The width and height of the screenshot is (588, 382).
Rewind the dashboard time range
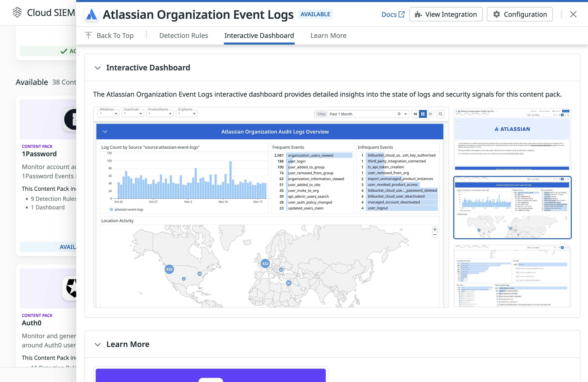tap(415, 114)
